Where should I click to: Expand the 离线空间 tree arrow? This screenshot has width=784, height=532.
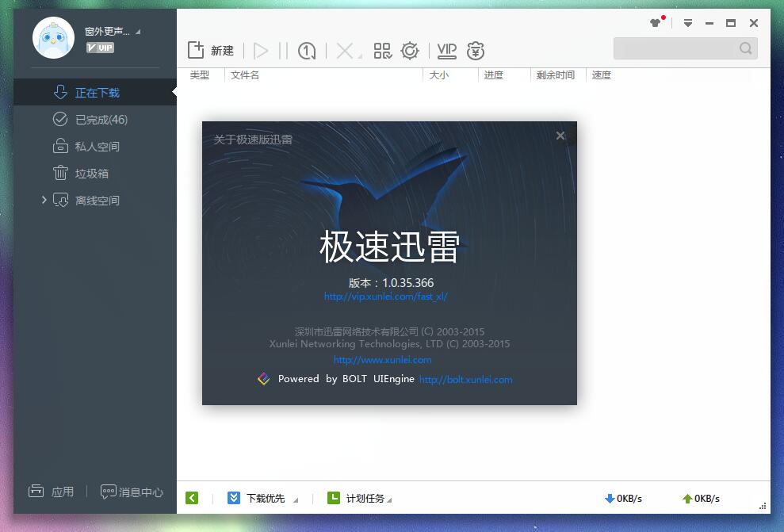[x=44, y=200]
